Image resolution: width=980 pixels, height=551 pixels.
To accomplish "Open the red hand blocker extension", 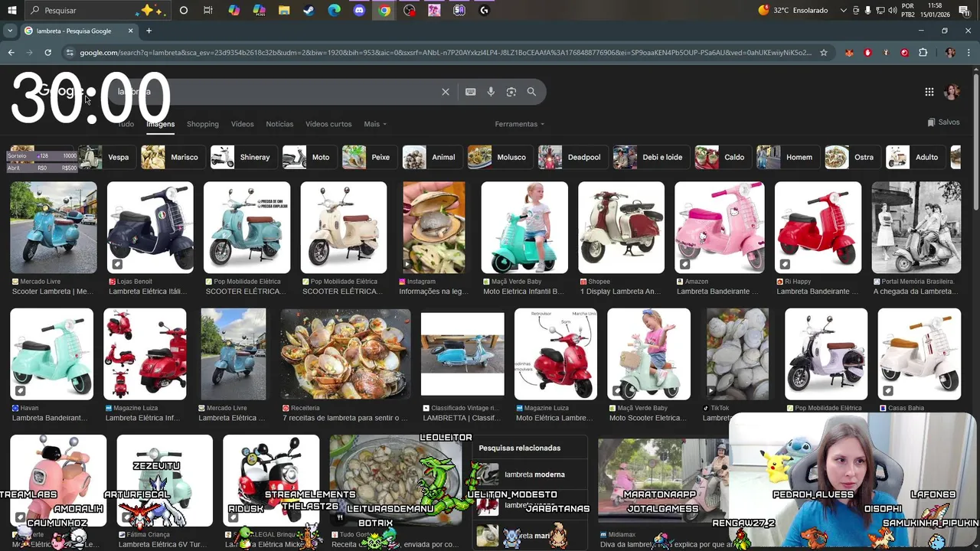I will coord(867,53).
